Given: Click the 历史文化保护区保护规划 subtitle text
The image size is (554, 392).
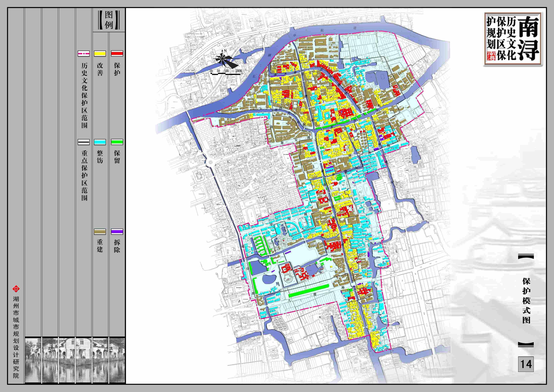Looking at the screenshot, I should 501,38.
